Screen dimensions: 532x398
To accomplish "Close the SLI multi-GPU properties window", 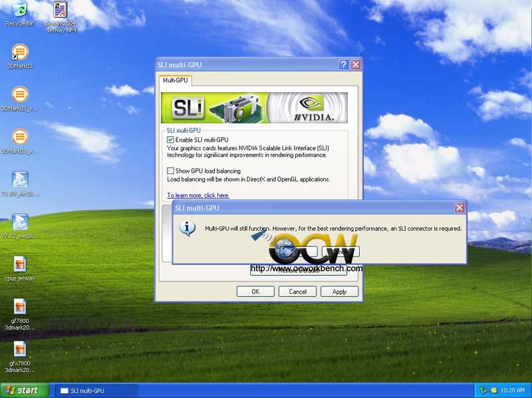I will pos(356,64).
